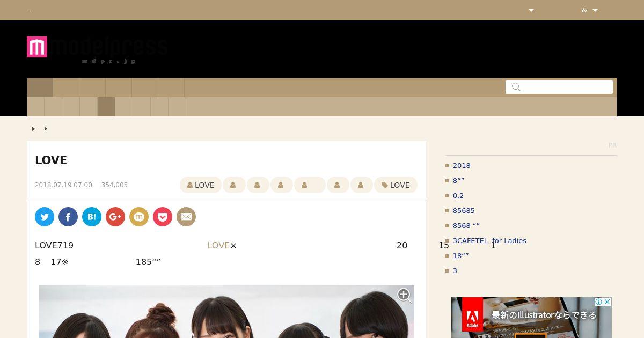Open the unlabeled top bar dropdown arrow
Image resolution: width=644 pixels, height=338 pixels.
(x=531, y=10)
